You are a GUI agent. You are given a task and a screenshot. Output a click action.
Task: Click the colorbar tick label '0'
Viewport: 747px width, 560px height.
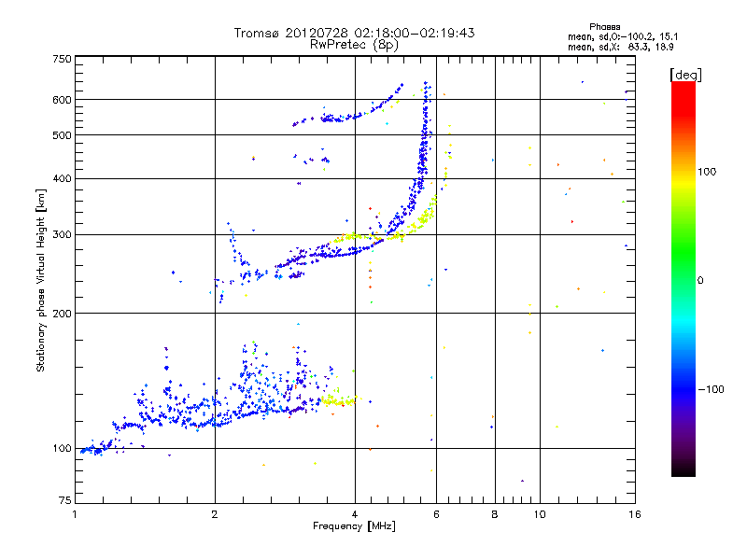click(700, 281)
